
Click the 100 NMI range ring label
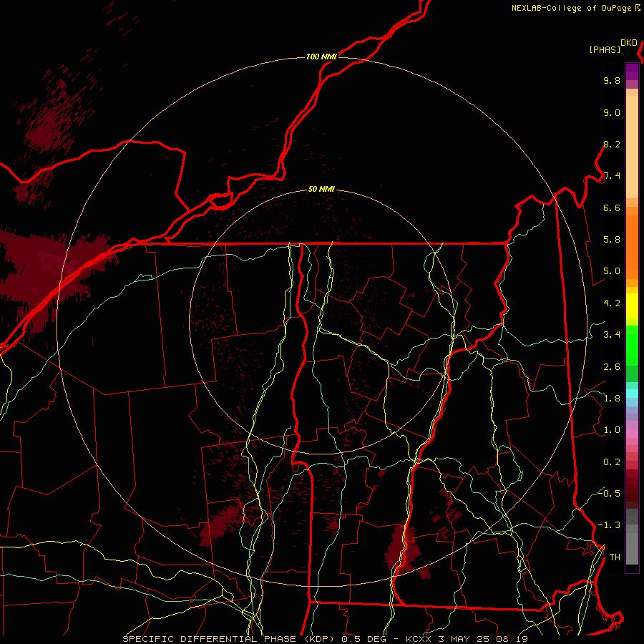[x=321, y=57]
